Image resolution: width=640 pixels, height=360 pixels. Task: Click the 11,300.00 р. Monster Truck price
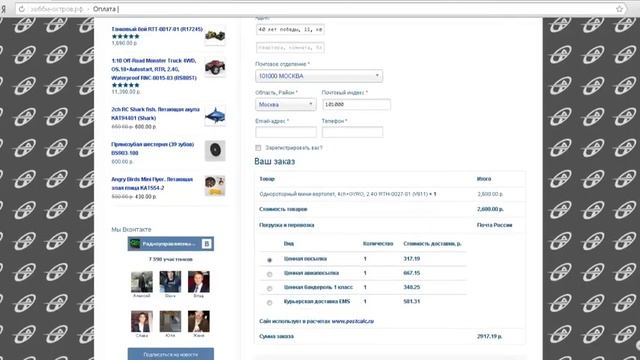point(126,92)
